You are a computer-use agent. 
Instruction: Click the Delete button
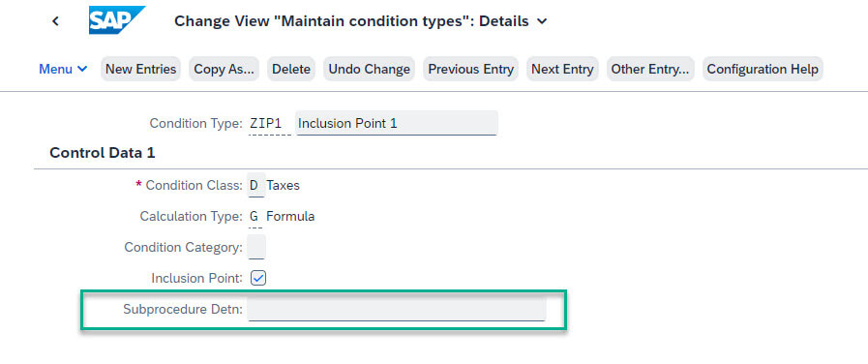291,70
